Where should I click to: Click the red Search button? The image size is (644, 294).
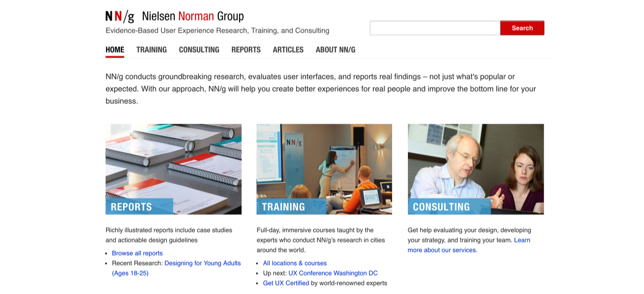(522, 28)
